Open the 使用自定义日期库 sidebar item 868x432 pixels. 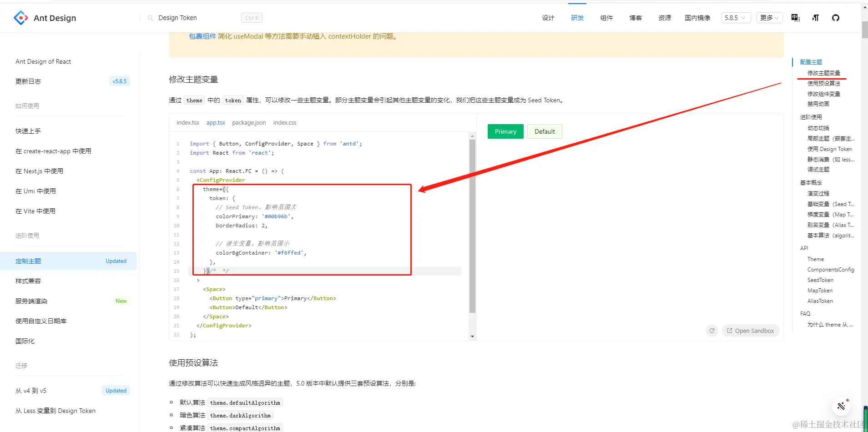(41, 321)
